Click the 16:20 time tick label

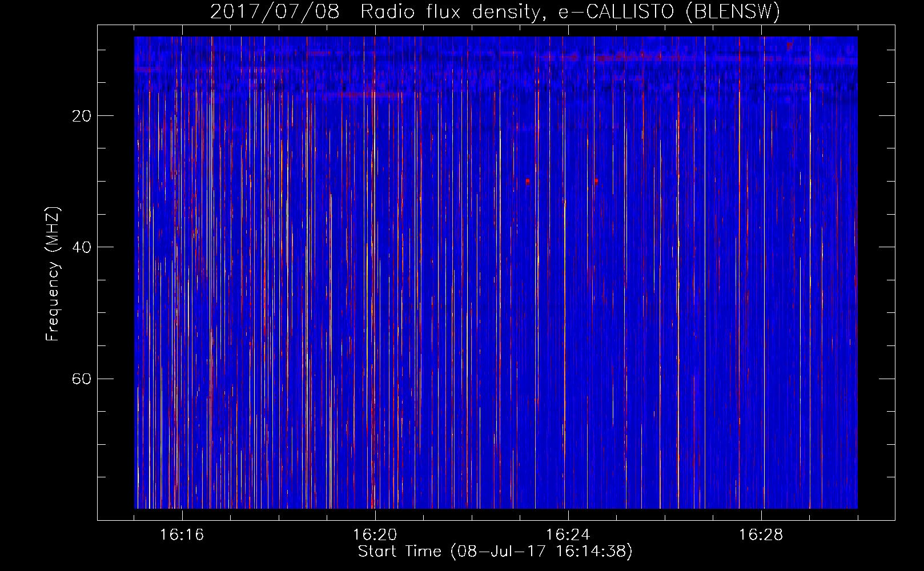[375, 535]
